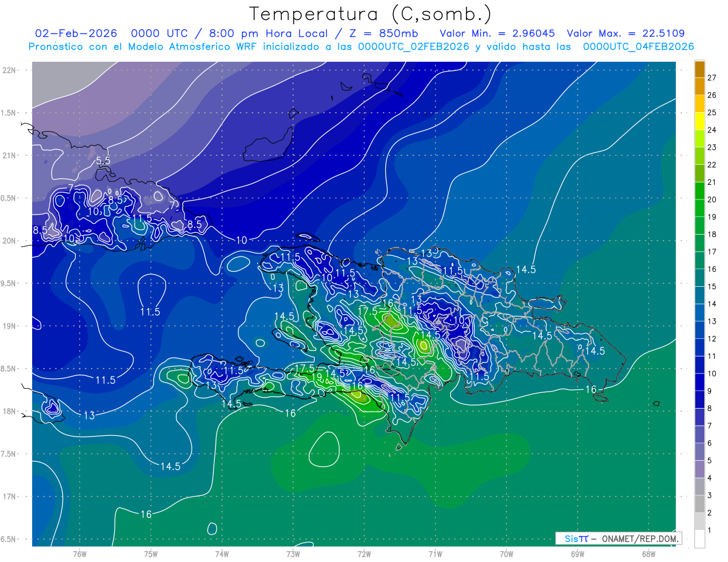Viewport: 728px width, 562px height.
Task: Click the "19N" latitude axis label
Action: pyautogui.click(x=10, y=326)
